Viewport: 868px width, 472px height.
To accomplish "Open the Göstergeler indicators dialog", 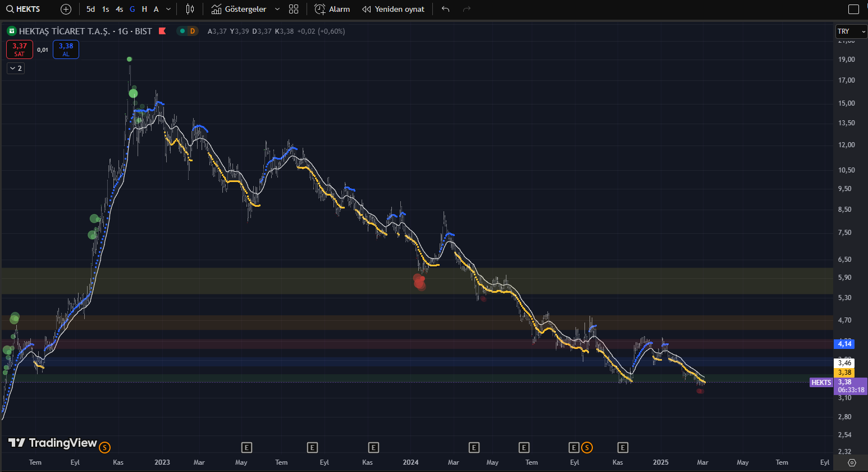I will click(x=239, y=9).
